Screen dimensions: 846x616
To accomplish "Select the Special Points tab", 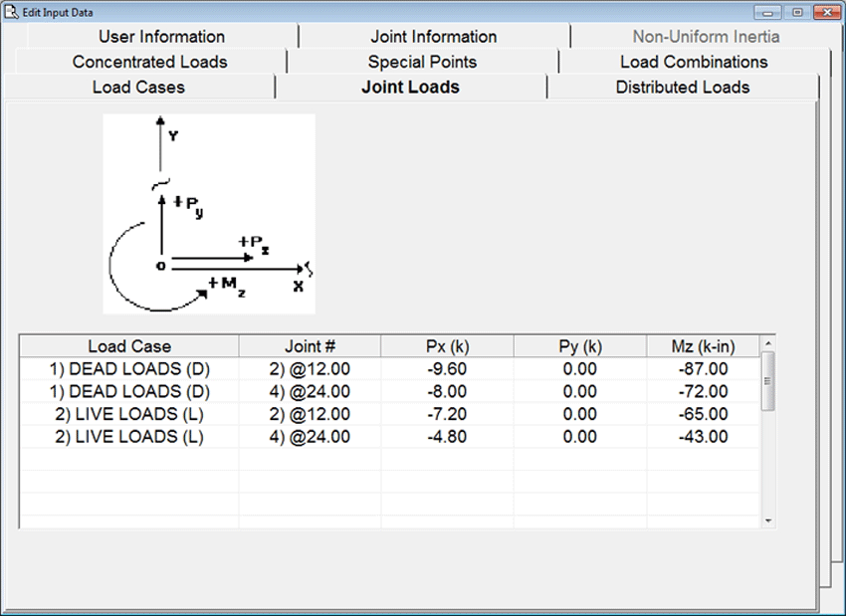I will tap(422, 62).
